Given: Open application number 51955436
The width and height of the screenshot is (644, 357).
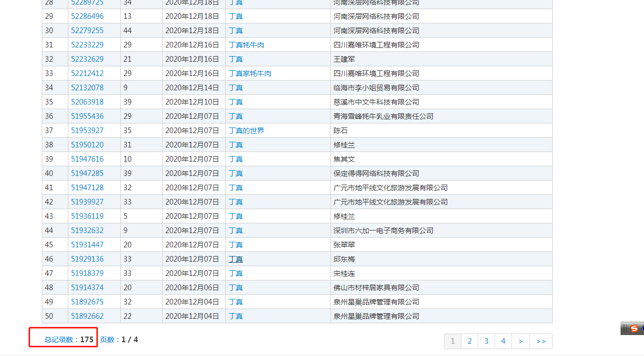Looking at the screenshot, I should pos(87,116).
